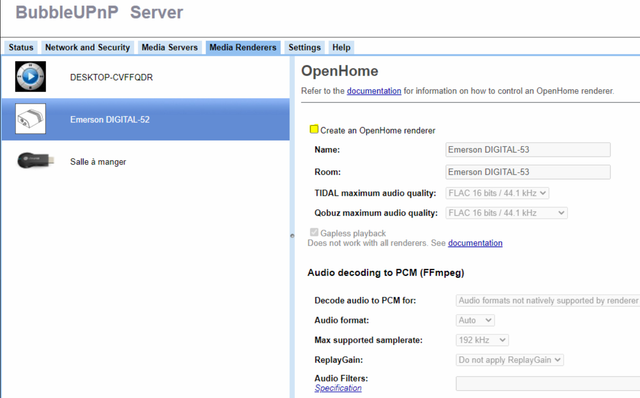Click the splitter collapse handle between panels
This screenshot has width=640, height=398.
pyautogui.click(x=292, y=236)
